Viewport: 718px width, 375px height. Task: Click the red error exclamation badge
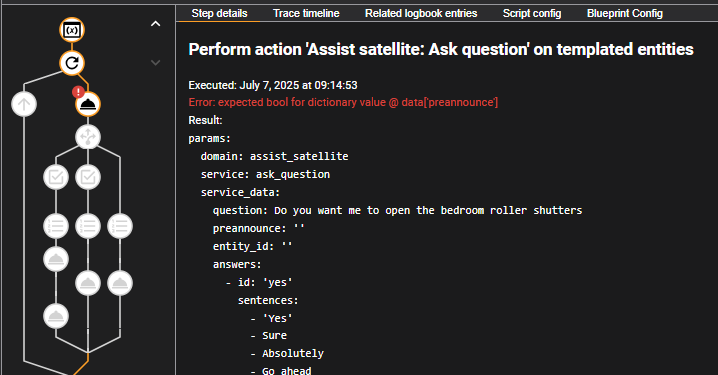tap(78, 92)
